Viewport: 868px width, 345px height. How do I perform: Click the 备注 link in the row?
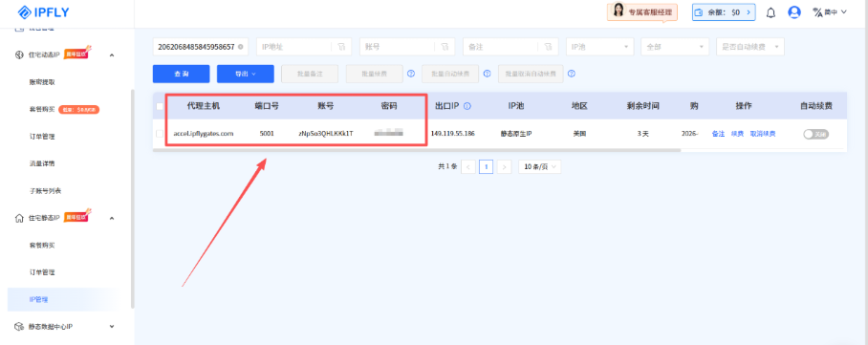tap(718, 134)
